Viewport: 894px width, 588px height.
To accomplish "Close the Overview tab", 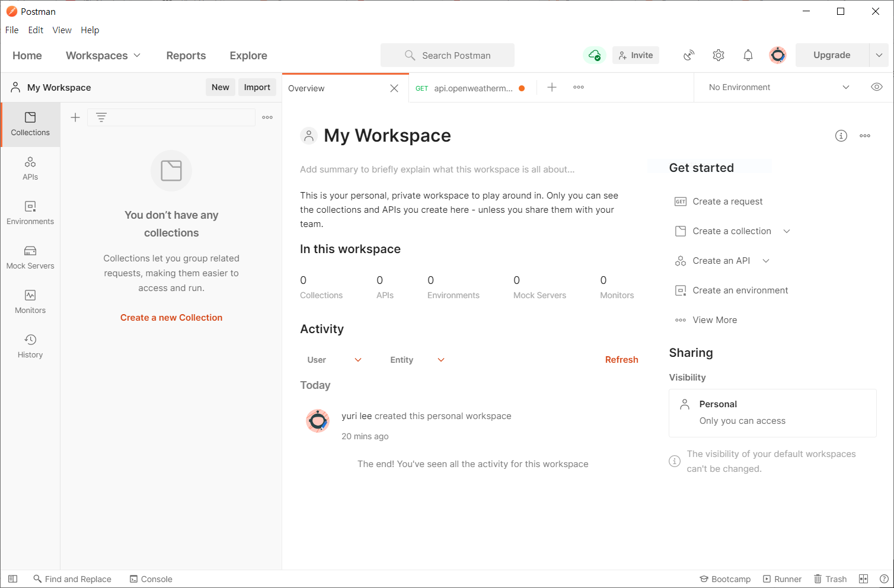I will point(394,88).
